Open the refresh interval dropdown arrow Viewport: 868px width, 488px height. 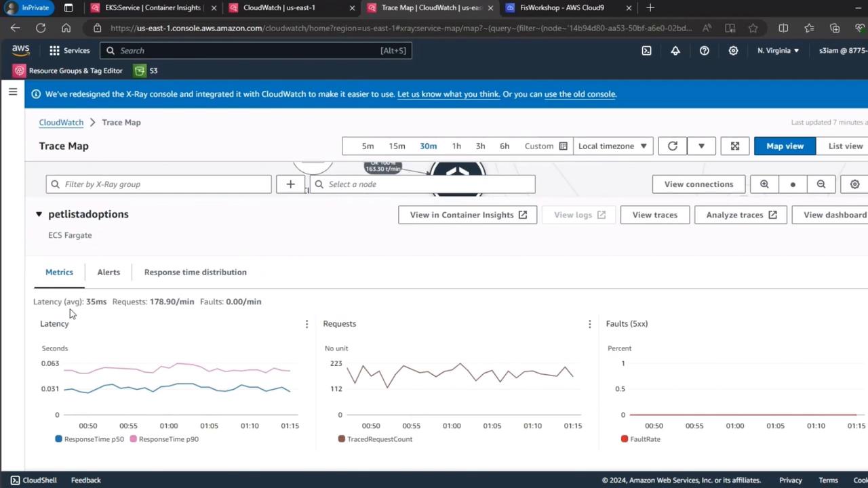coord(701,146)
